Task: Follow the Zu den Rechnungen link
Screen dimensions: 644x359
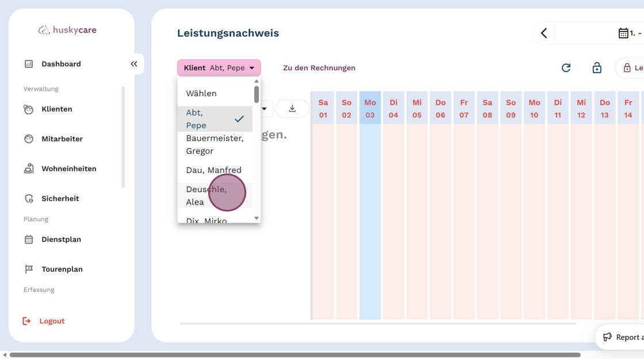Action: (x=319, y=68)
